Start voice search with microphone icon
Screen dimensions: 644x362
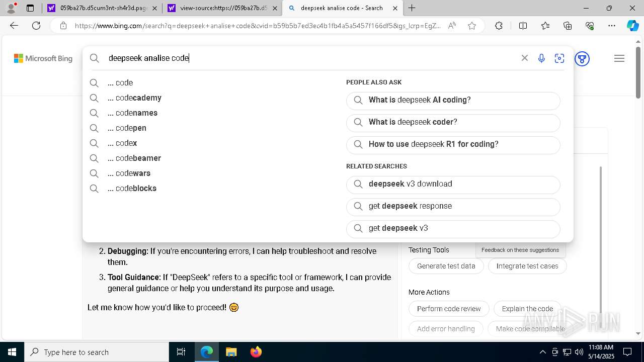pos(541,58)
